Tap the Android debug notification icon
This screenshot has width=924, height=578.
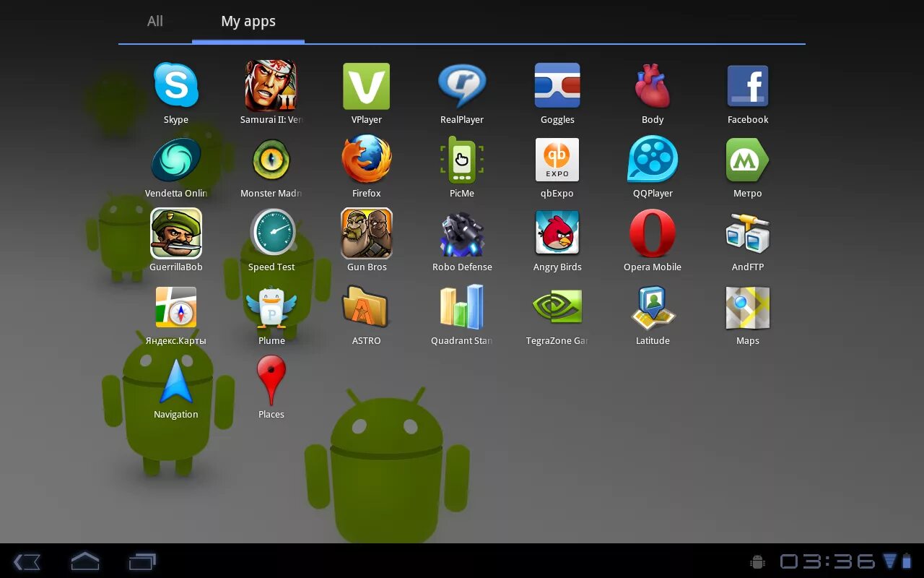[757, 561]
